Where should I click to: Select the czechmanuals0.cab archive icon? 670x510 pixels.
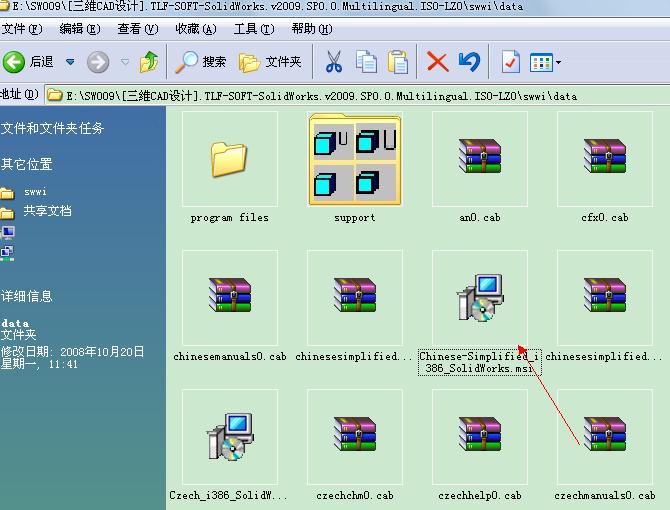coord(605,434)
